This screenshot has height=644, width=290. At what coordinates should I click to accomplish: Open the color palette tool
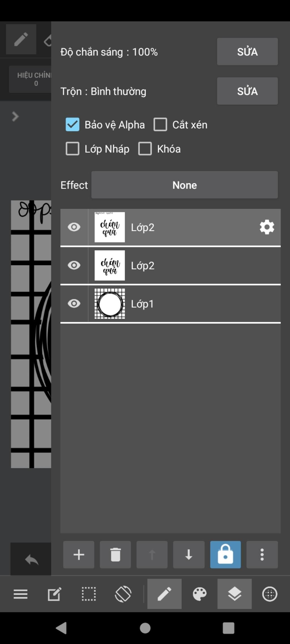pyautogui.click(x=200, y=594)
